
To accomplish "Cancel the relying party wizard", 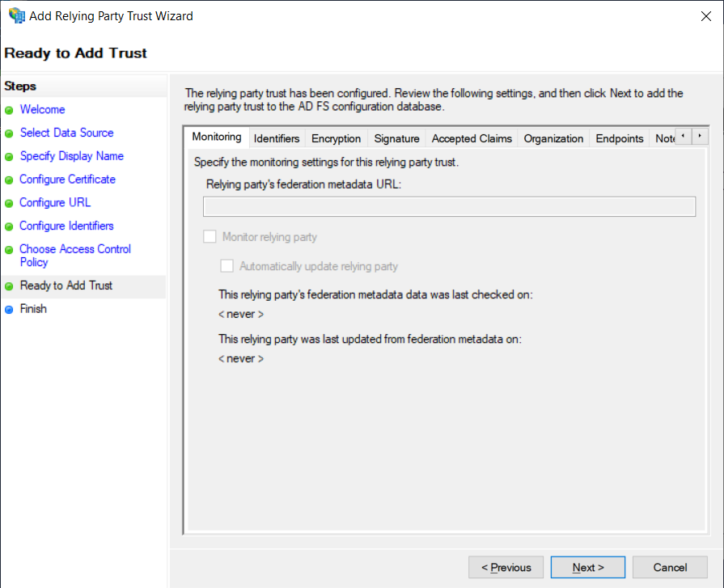I will pos(670,567).
